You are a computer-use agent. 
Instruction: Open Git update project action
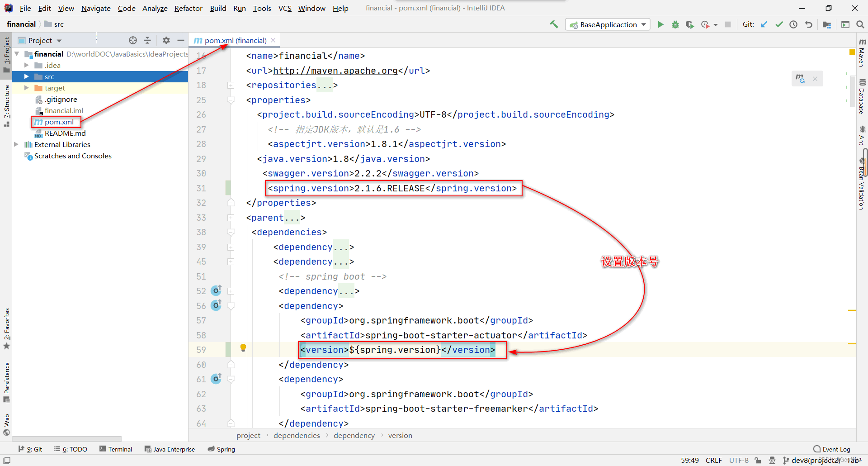[x=764, y=24]
